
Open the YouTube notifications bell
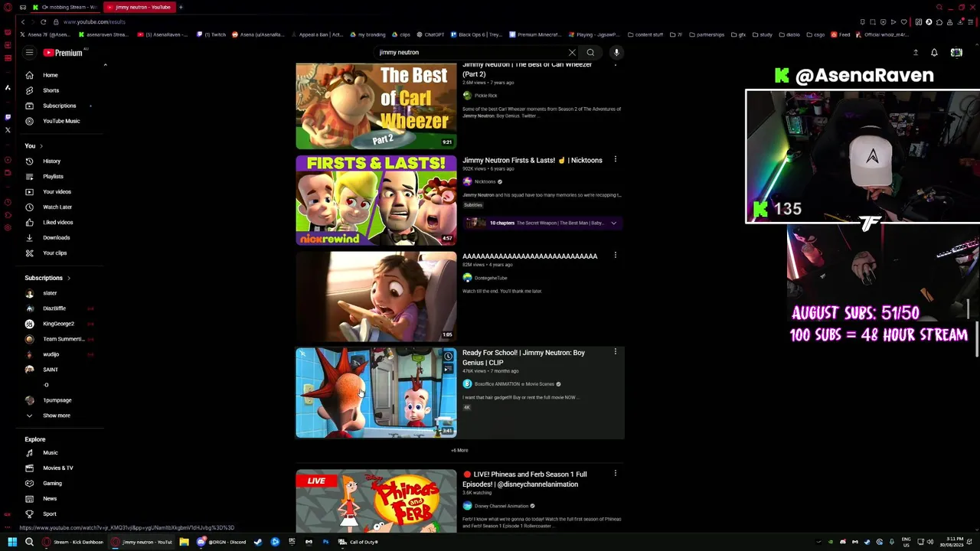[x=934, y=53]
